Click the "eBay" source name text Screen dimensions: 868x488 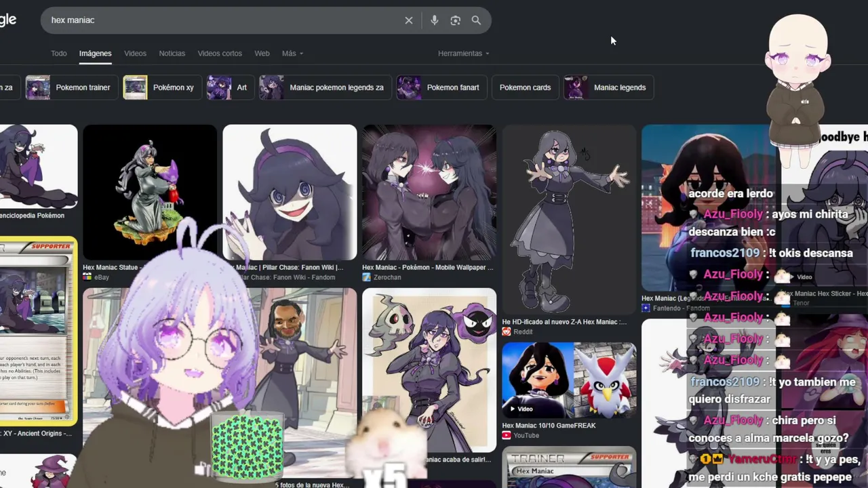[x=101, y=277]
